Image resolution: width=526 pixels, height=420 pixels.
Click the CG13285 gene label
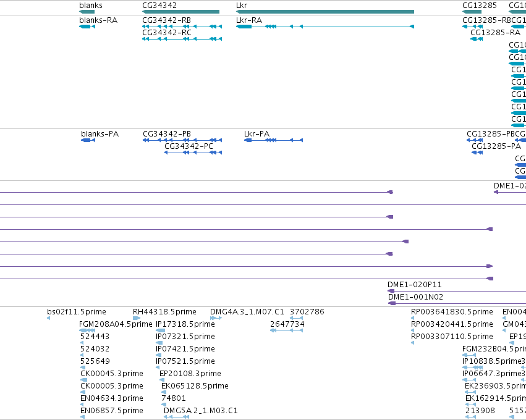tap(480, 6)
